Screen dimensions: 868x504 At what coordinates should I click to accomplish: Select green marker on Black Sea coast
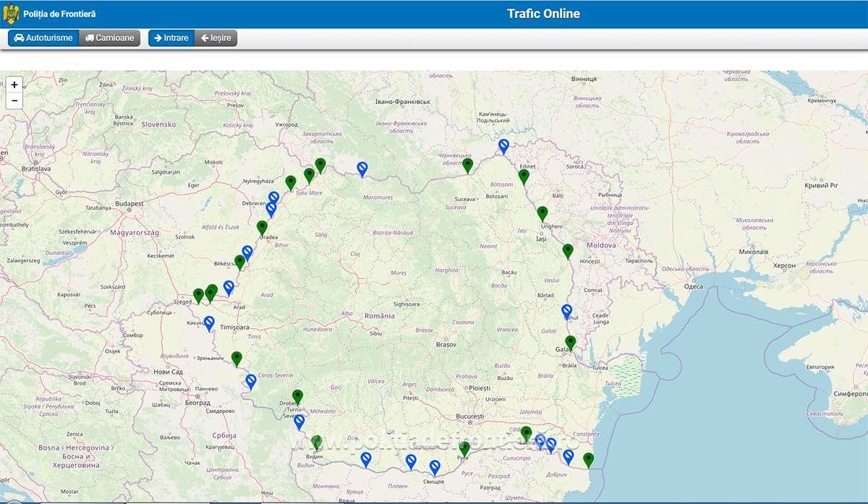pyautogui.click(x=589, y=461)
